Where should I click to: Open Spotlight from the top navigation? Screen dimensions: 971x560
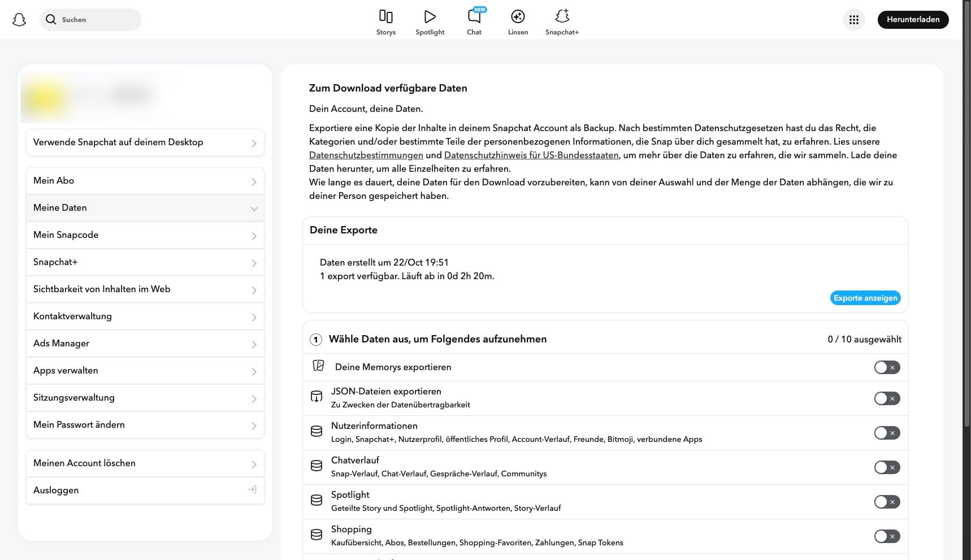pyautogui.click(x=430, y=16)
